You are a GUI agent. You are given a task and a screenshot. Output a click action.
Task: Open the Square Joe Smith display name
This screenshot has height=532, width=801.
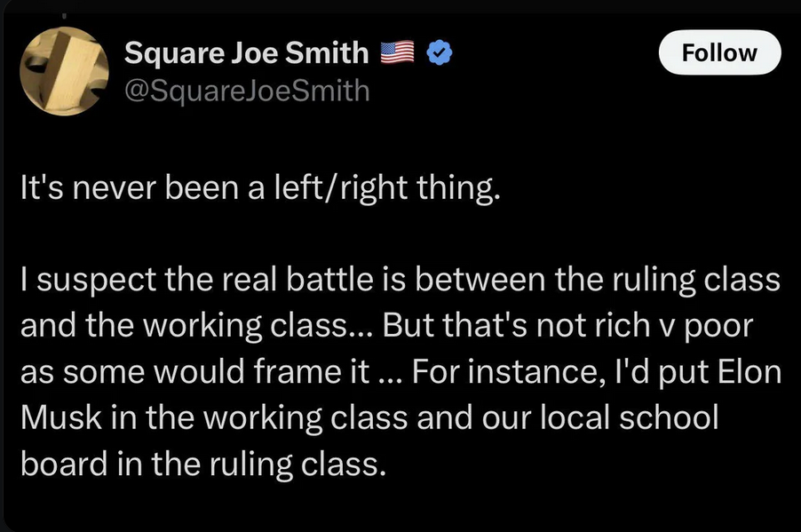pos(246,53)
